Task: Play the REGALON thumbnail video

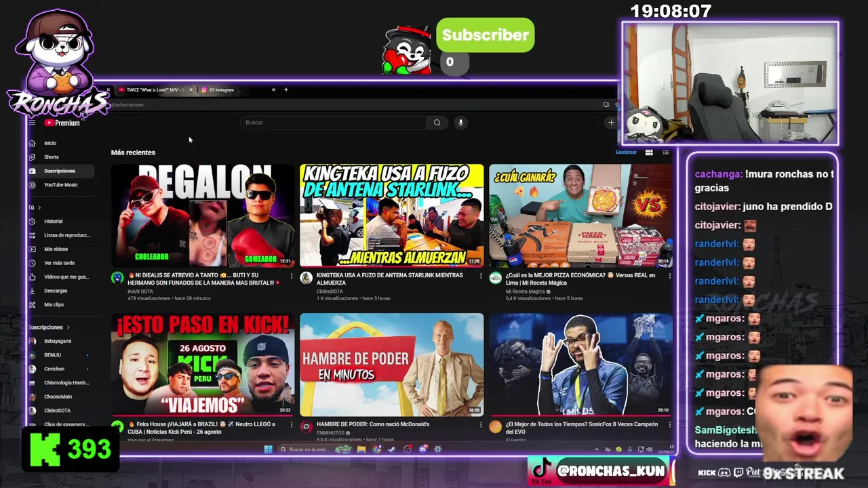Action: [x=203, y=216]
